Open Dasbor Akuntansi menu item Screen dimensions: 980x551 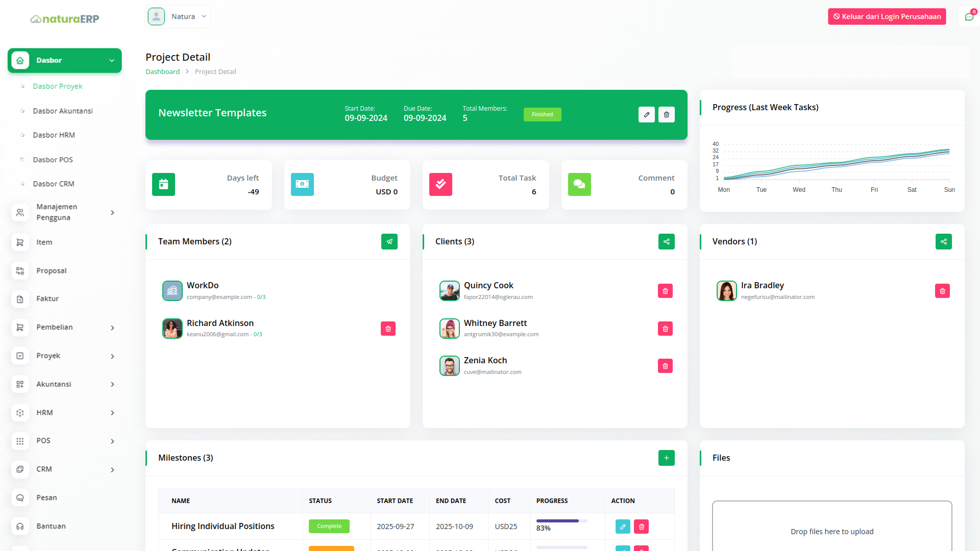[63, 111]
